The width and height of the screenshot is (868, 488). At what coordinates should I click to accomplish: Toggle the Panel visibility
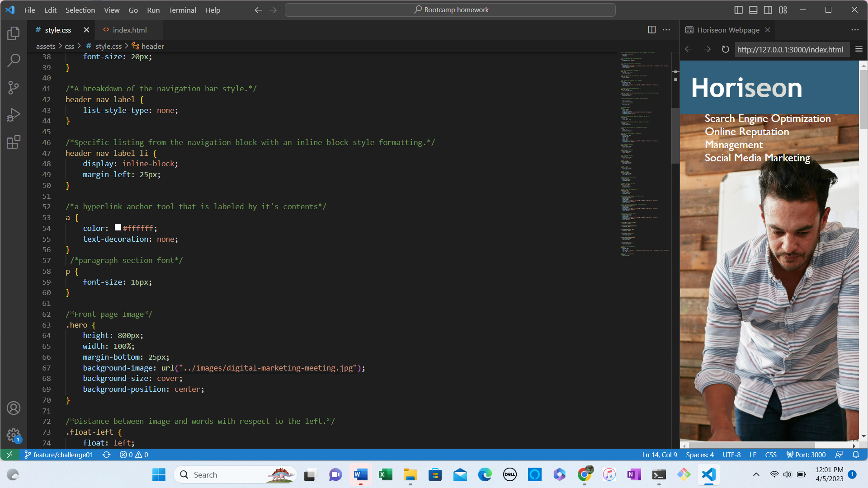point(753,9)
